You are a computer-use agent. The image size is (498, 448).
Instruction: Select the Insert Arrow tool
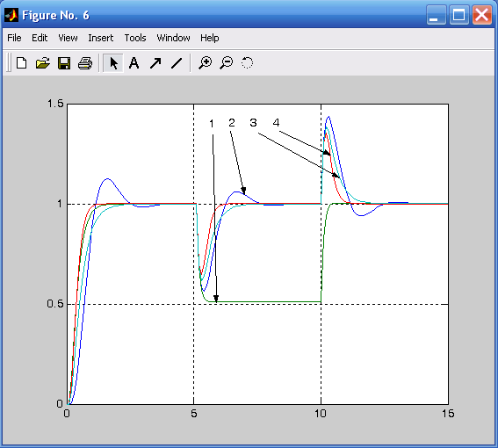point(155,63)
